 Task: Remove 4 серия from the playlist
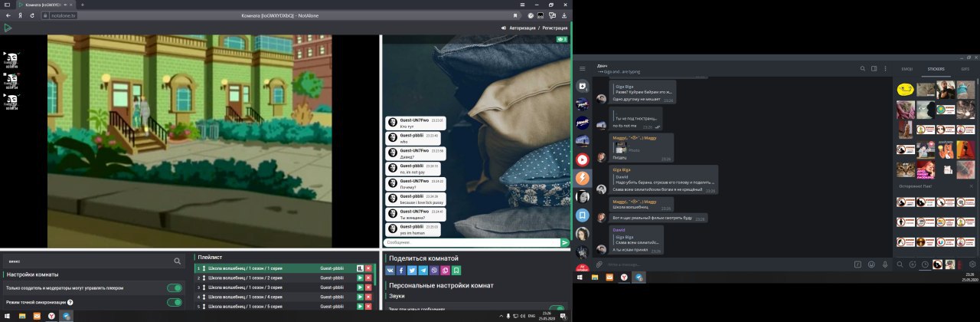pyautogui.click(x=368, y=296)
